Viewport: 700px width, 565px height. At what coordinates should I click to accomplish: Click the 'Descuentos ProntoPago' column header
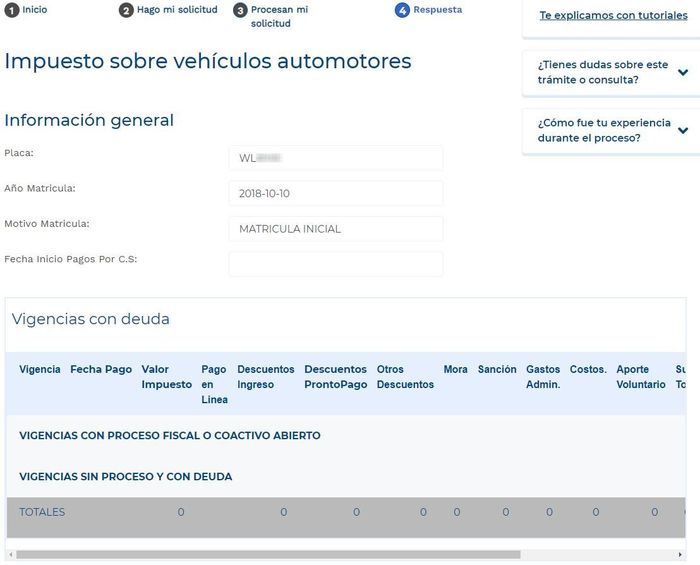(x=336, y=377)
